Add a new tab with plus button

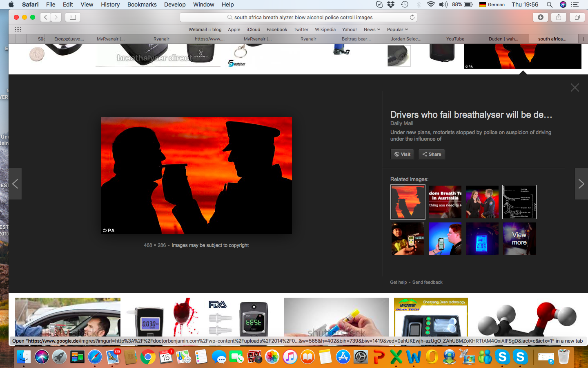tap(583, 39)
